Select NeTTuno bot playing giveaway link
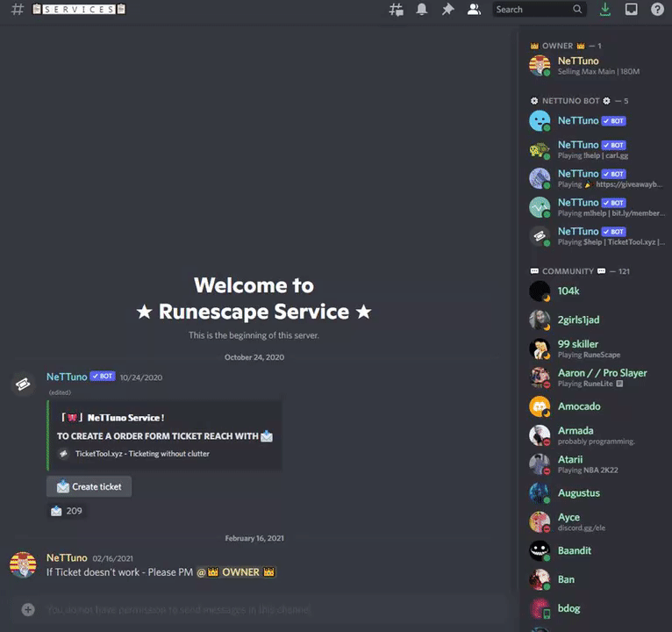Viewport: 672px width, 632px height. 597,178
